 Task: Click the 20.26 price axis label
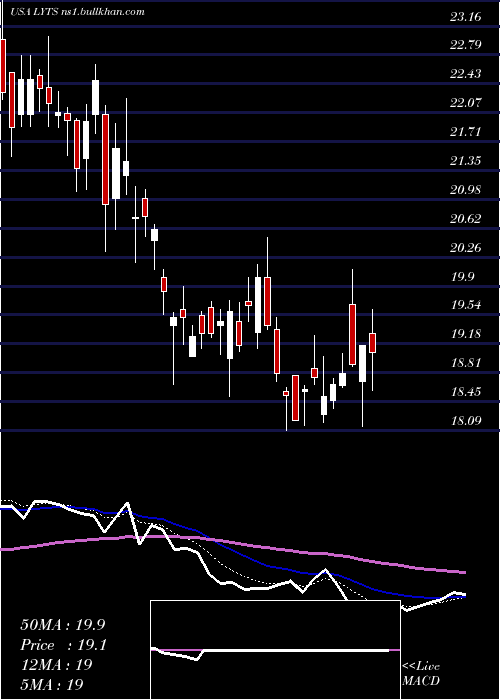point(465,248)
